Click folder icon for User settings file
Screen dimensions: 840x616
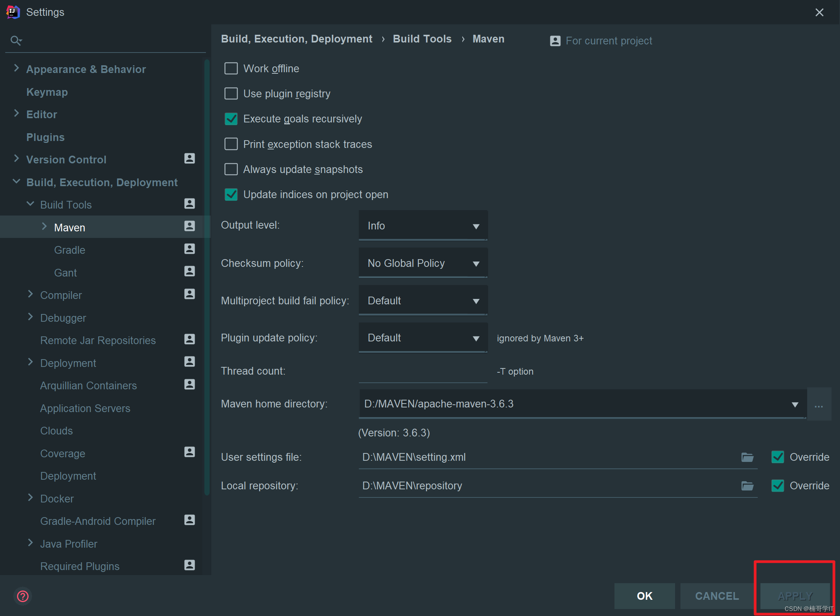click(x=747, y=457)
